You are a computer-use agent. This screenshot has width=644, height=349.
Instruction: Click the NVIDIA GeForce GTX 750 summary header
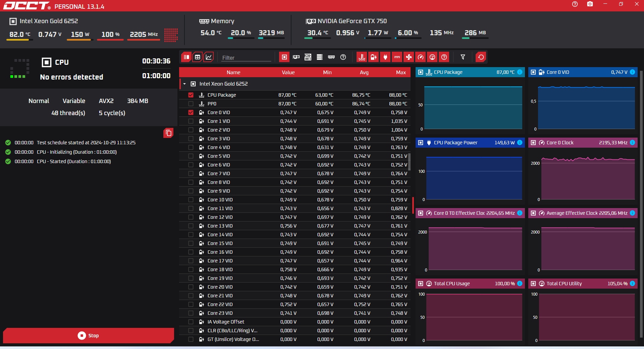346,21
